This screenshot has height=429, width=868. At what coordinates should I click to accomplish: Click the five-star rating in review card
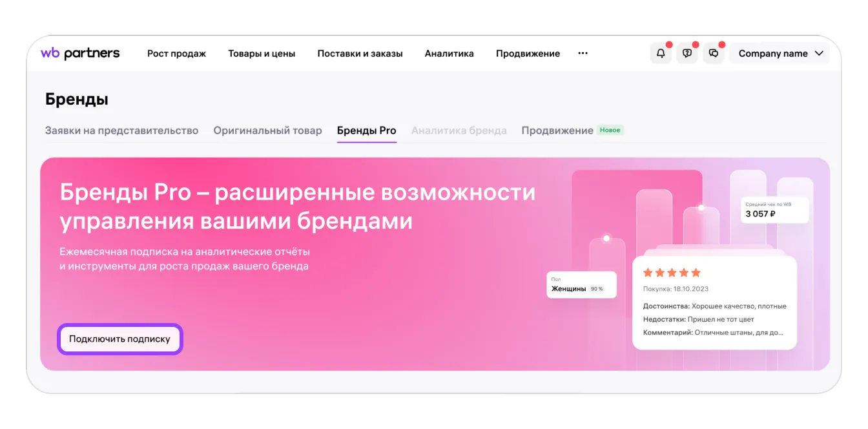(672, 273)
